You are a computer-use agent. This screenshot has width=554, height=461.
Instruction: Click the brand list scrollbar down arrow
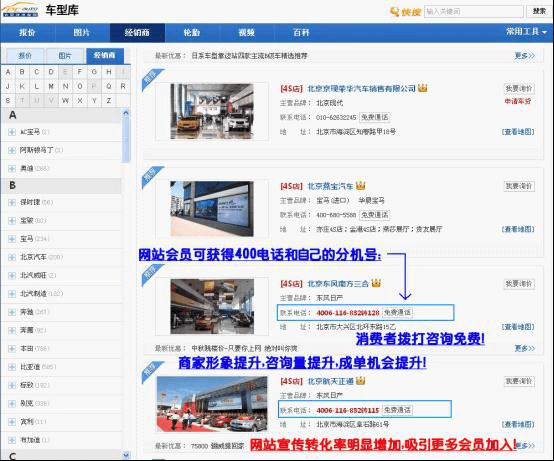click(x=126, y=455)
